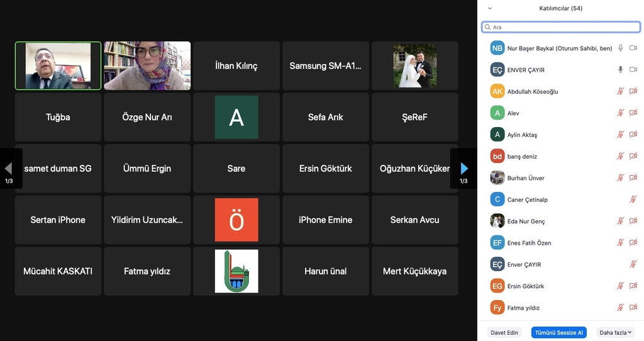The width and height of the screenshot is (644, 341).
Task: Go to the previous gallery page with left arrow
Action: 9,169
